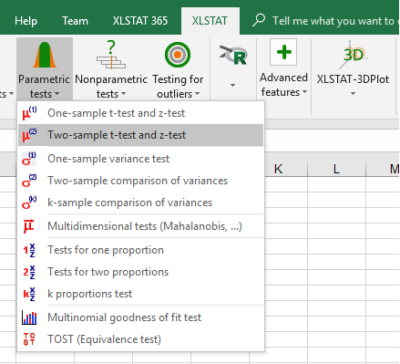Click the XLSTAT-3DPlot icon

353,54
